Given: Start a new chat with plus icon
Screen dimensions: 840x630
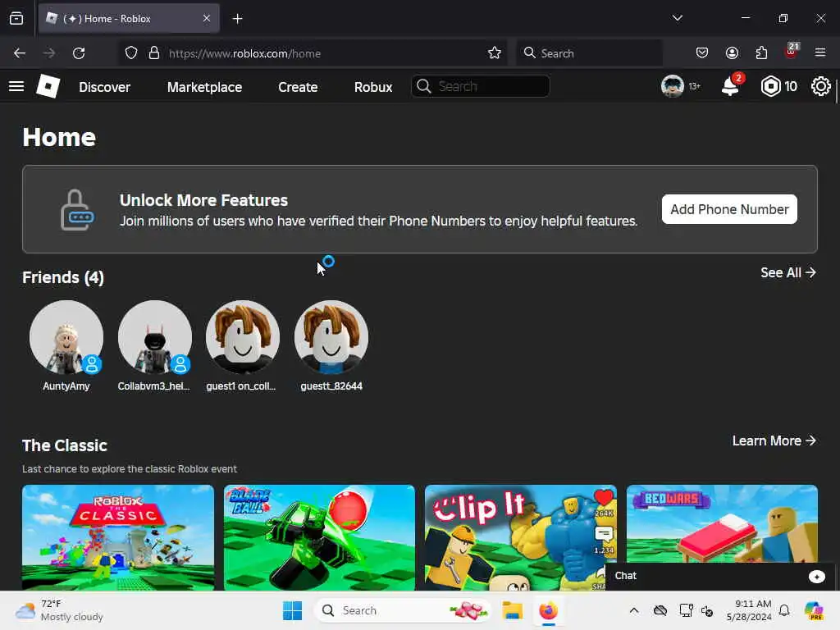Looking at the screenshot, I should [x=816, y=577].
